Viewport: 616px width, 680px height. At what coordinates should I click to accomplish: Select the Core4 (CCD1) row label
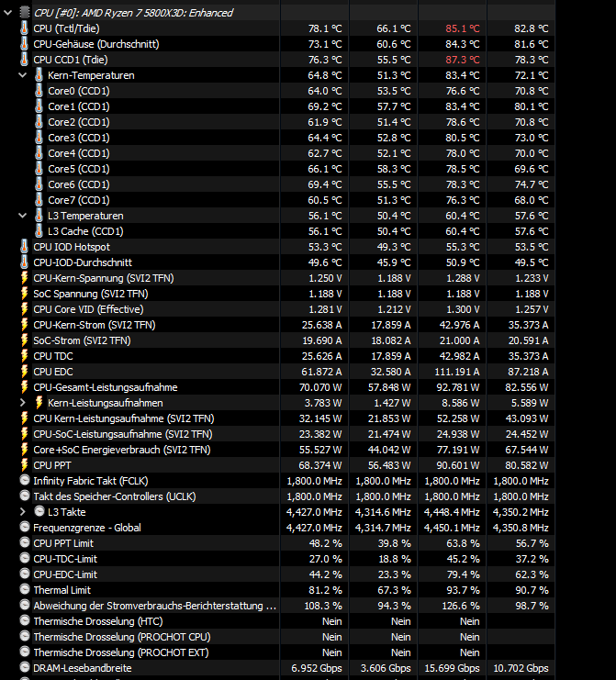[79, 153]
